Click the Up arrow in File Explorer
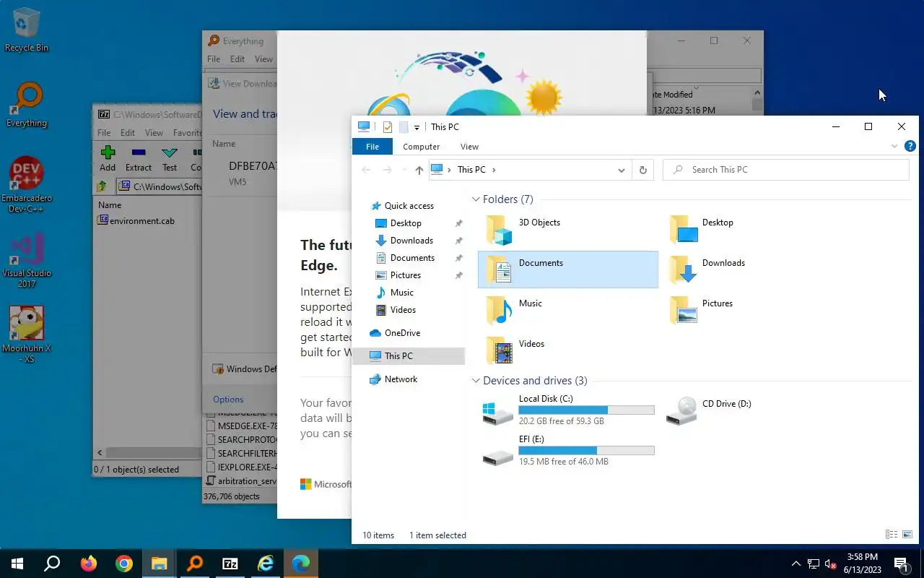Screen dimensions: 924x578 pyautogui.click(x=419, y=170)
